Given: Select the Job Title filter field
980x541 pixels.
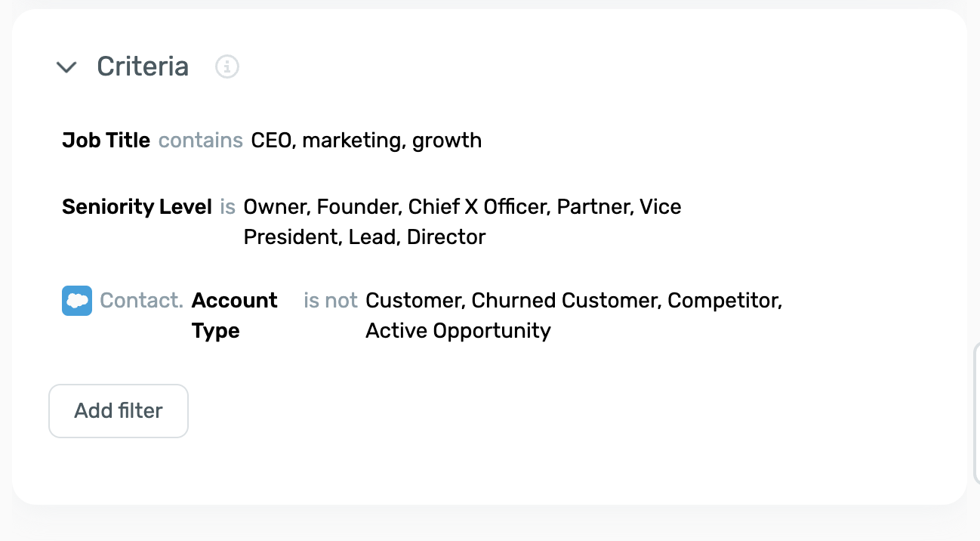Looking at the screenshot, I should [x=106, y=141].
